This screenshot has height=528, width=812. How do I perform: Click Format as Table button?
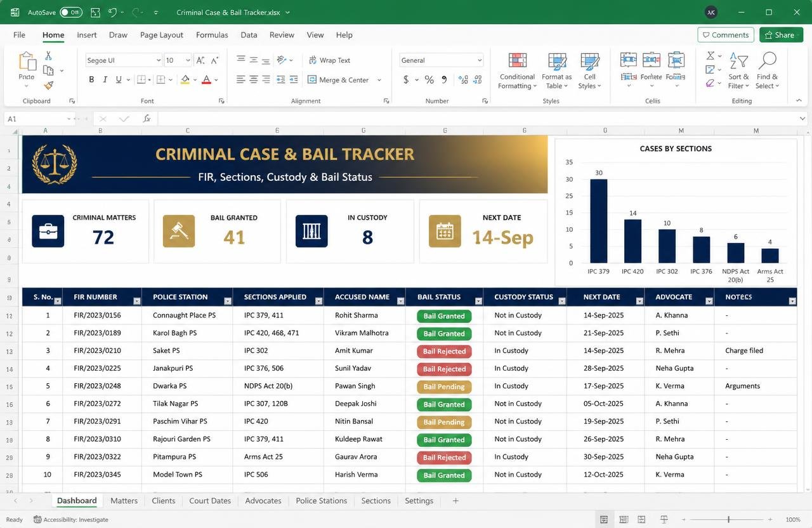556,70
